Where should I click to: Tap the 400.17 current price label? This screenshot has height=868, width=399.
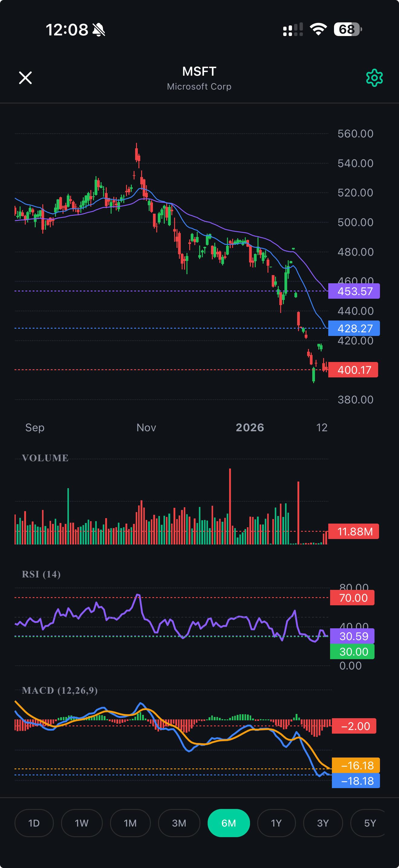point(353,370)
